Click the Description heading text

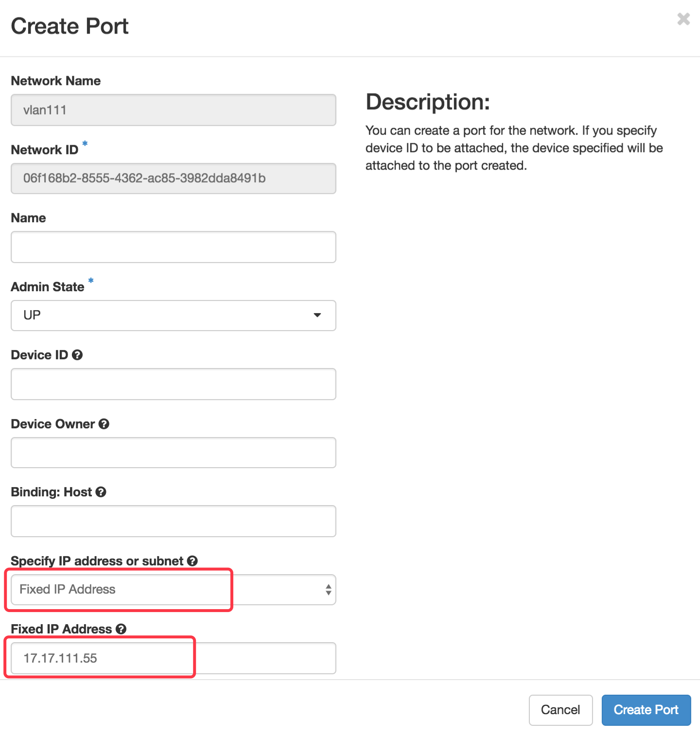[x=428, y=102]
